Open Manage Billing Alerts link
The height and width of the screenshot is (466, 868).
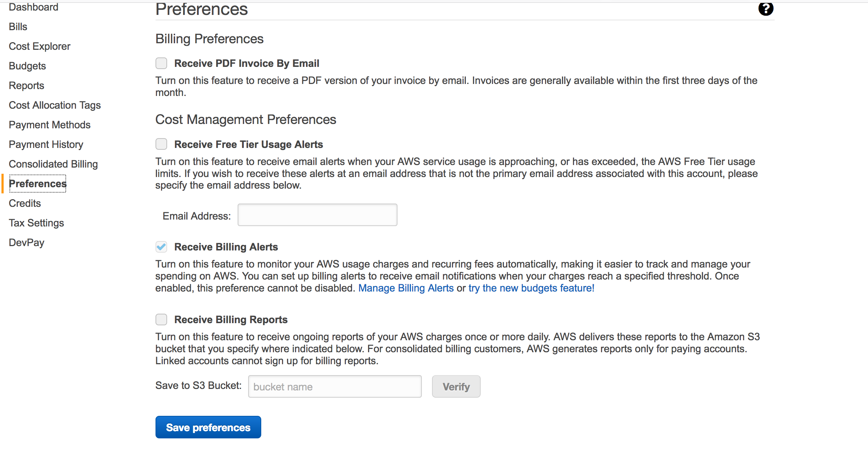coord(406,288)
